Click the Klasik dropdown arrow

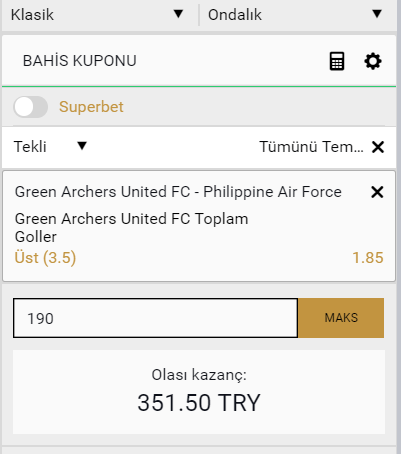179,14
